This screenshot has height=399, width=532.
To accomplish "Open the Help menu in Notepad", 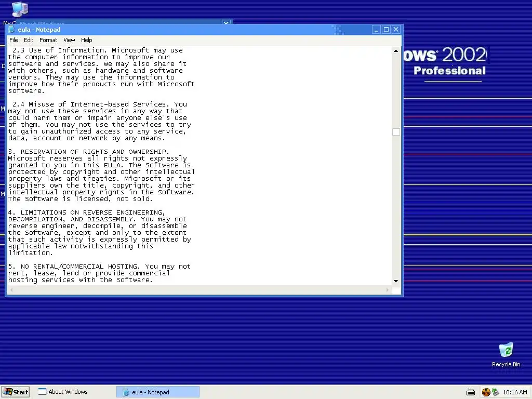I will click(87, 40).
